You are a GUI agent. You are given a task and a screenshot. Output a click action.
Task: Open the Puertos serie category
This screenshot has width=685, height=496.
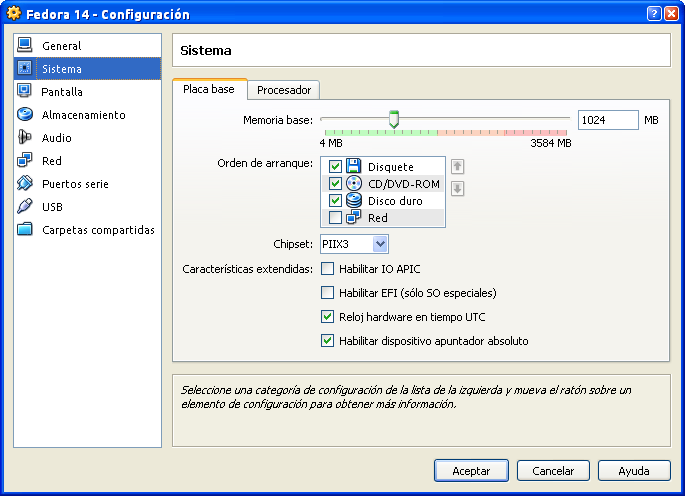coord(87,184)
